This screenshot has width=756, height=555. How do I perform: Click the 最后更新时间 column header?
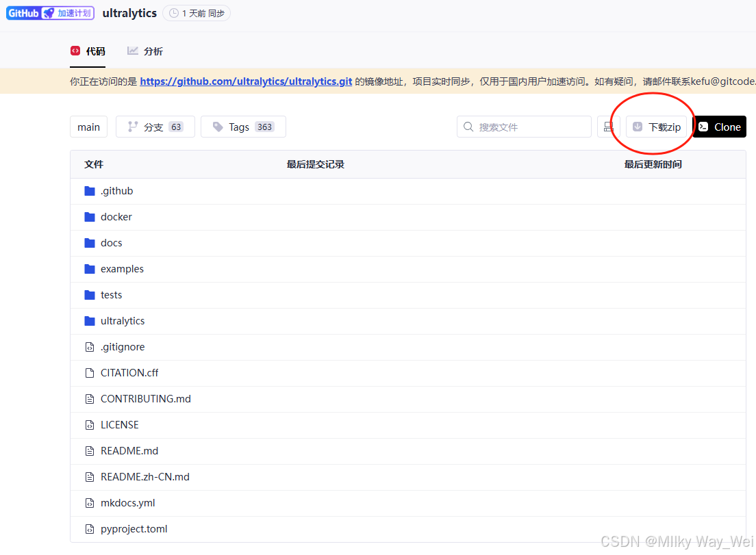653,164
